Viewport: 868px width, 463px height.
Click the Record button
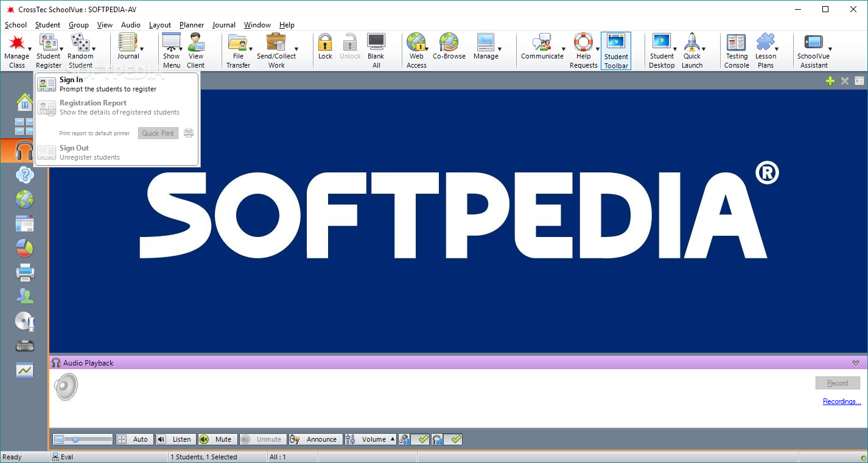point(838,383)
